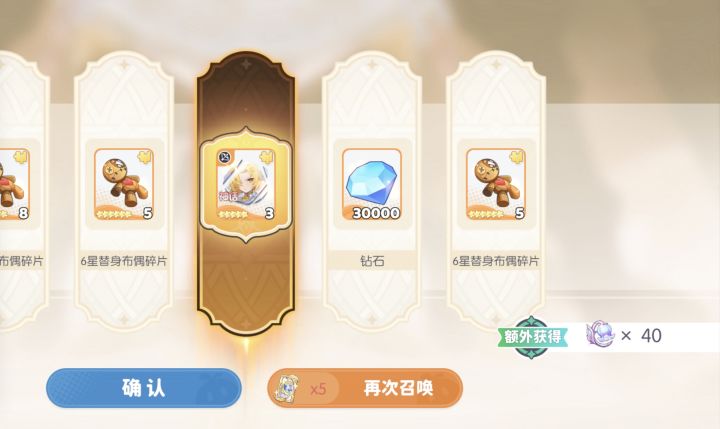Click the 钻石 label under the diamond
The height and width of the screenshot is (429, 720).
pyautogui.click(x=372, y=261)
